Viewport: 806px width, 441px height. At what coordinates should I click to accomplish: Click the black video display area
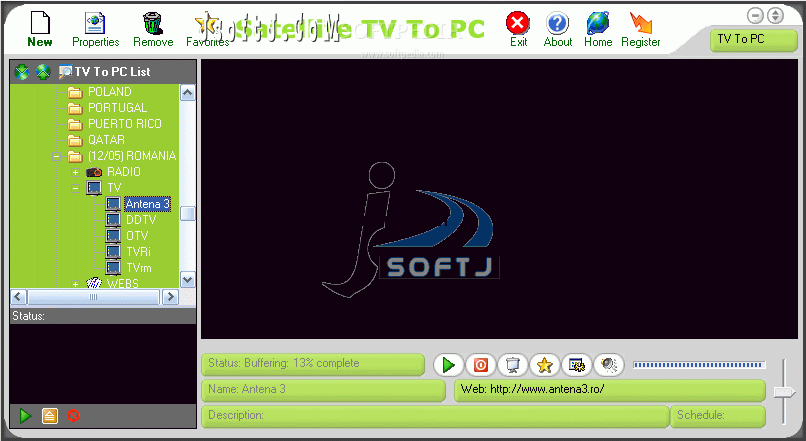point(499,199)
